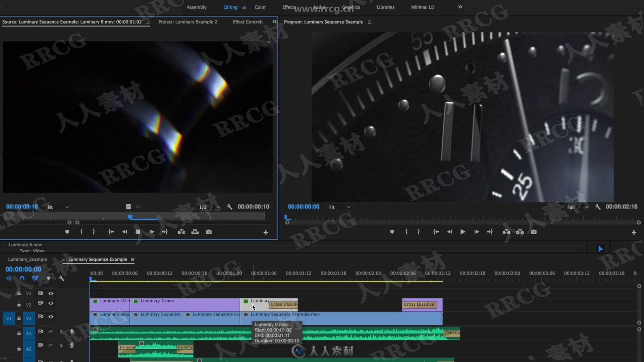Hide track V1 output eye
The width and height of the screenshot is (644, 362).
51,317
